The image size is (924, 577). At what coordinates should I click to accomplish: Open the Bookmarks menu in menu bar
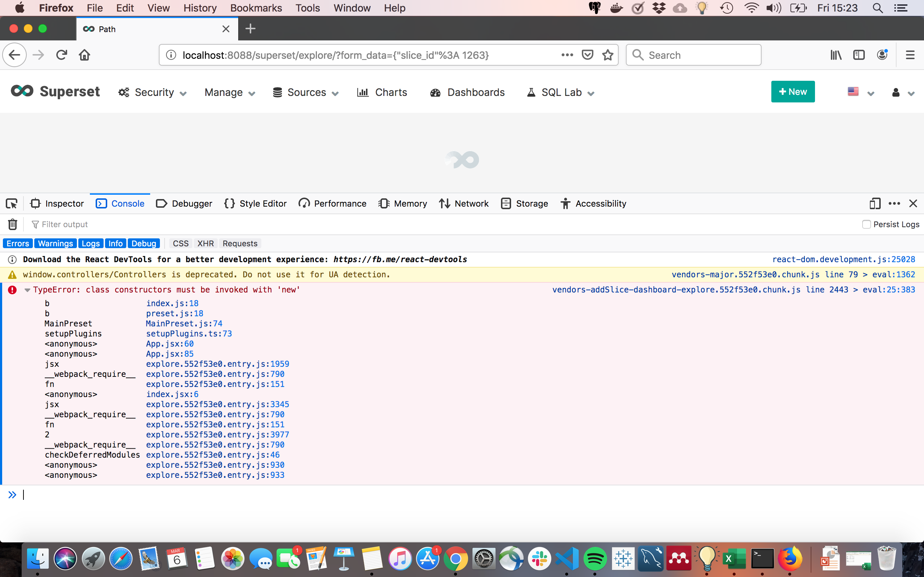pyautogui.click(x=256, y=8)
